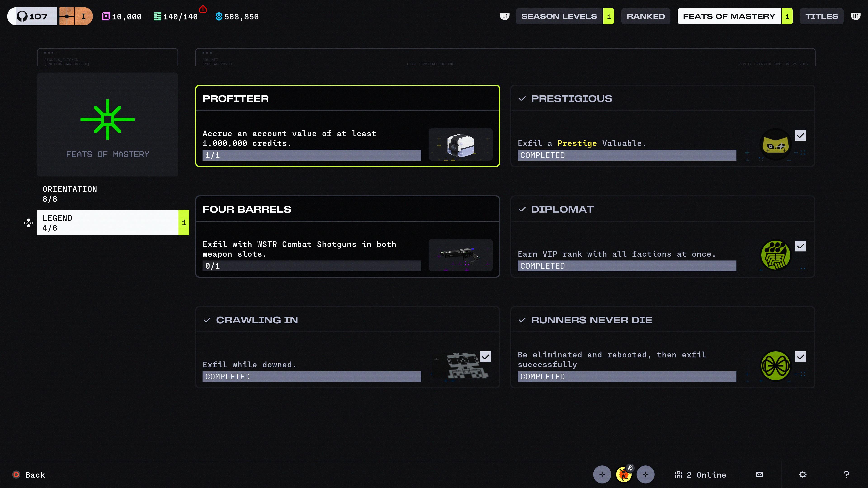Click the Crawling In completed checkbox
The width and height of the screenshot is (868, 488).
486,357
